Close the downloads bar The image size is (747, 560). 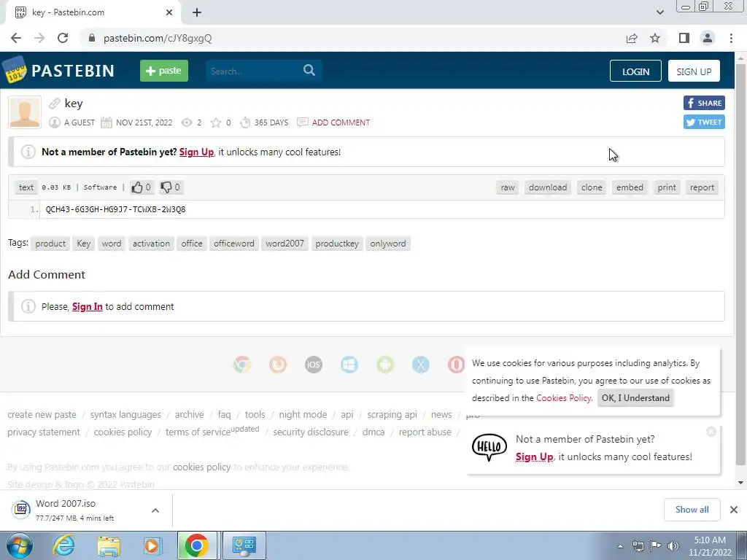pyautogui.click(x=734, y=510)
